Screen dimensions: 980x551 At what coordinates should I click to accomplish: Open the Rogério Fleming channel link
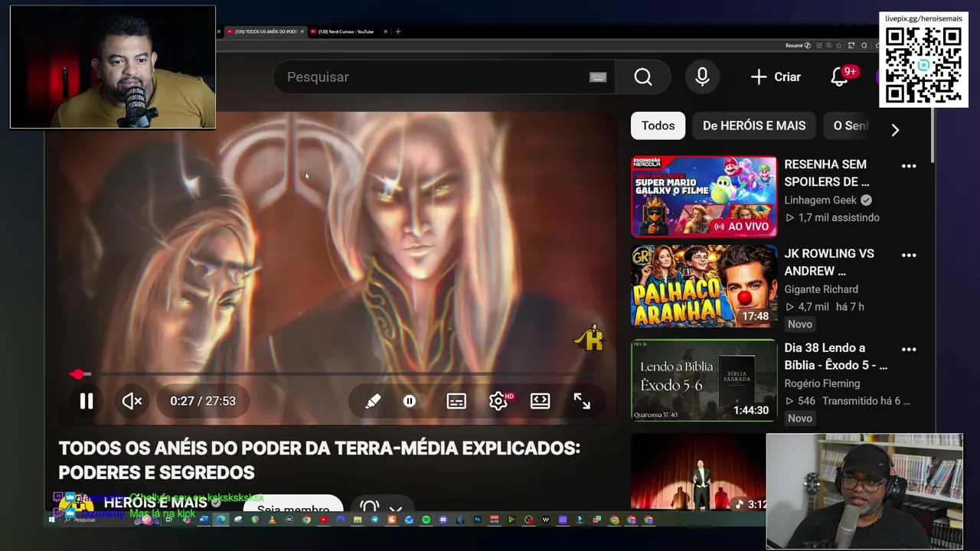(822, 383)
